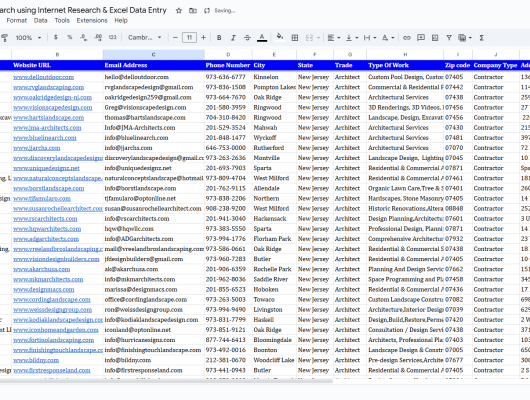This screenshot has height=400, width=530.
Task: Click document title text
Action: [83, 10]
